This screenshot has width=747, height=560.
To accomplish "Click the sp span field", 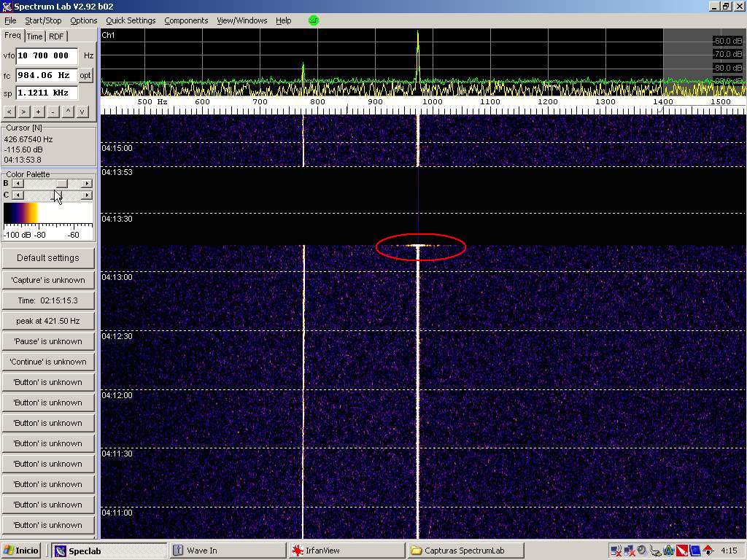I will point(46,93).
